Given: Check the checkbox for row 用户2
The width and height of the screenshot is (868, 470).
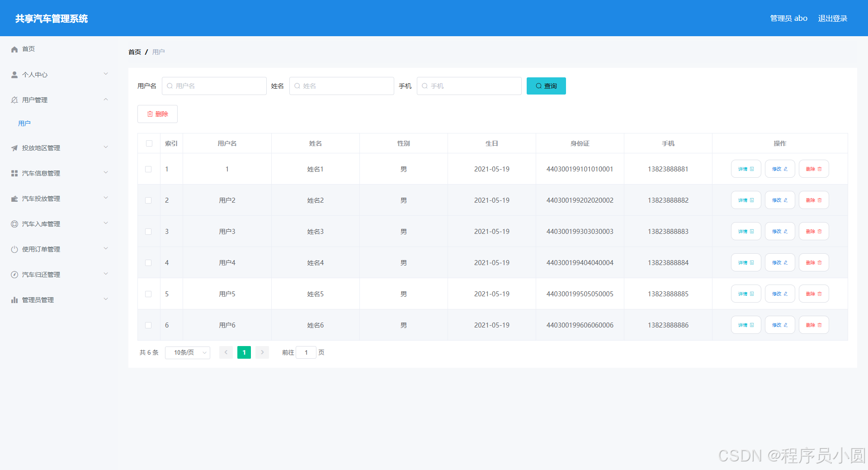Looking at the screenshot, I should point(148,200).
